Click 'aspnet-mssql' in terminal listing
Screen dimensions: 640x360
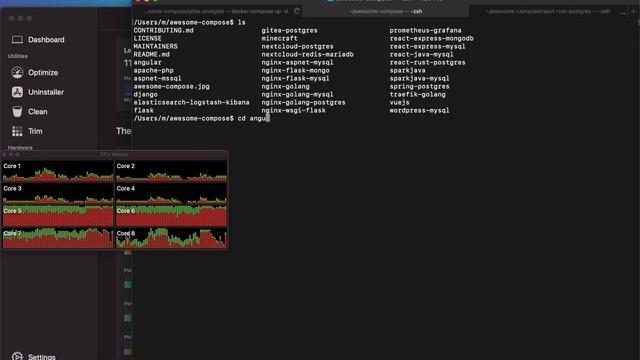coord(158,78)
